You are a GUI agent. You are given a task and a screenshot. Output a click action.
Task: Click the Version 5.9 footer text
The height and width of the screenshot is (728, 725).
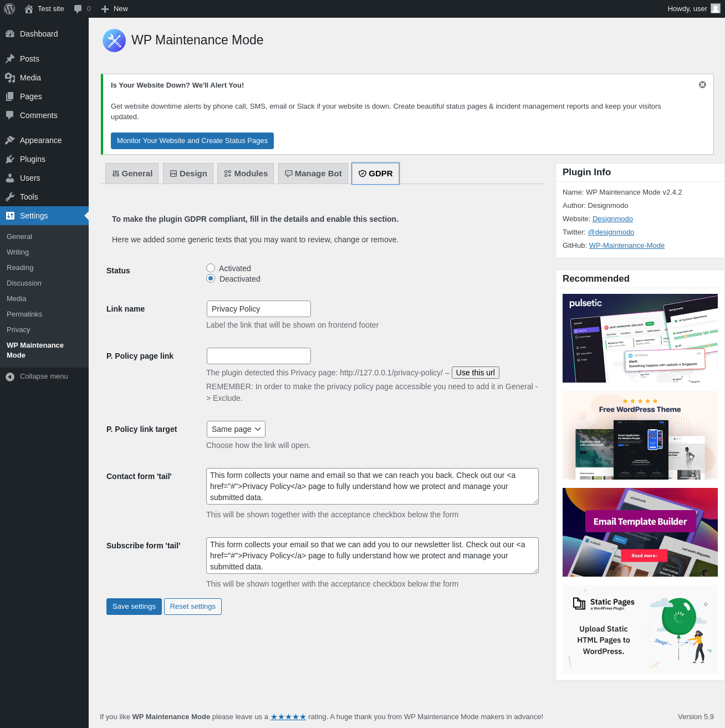point(696,717)
